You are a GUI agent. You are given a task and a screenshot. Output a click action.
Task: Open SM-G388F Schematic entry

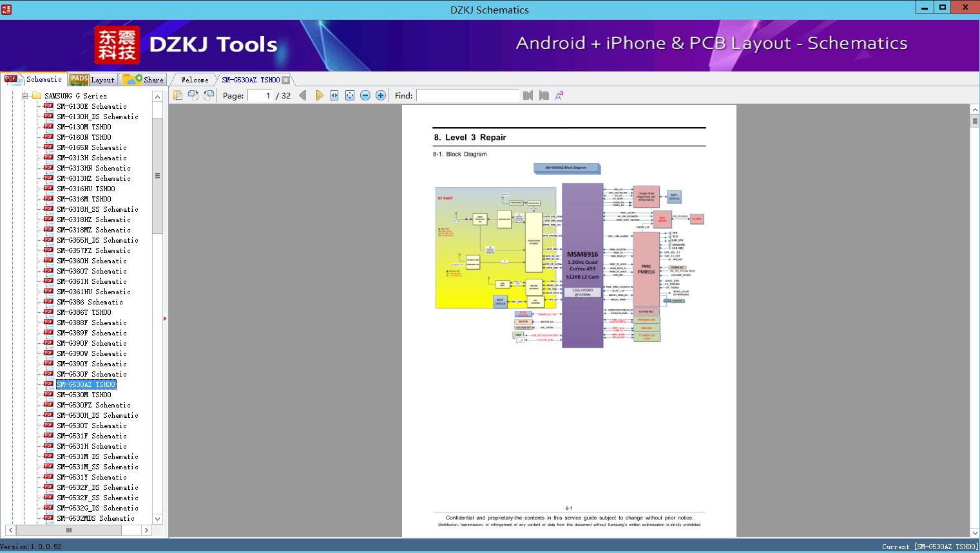91,323
